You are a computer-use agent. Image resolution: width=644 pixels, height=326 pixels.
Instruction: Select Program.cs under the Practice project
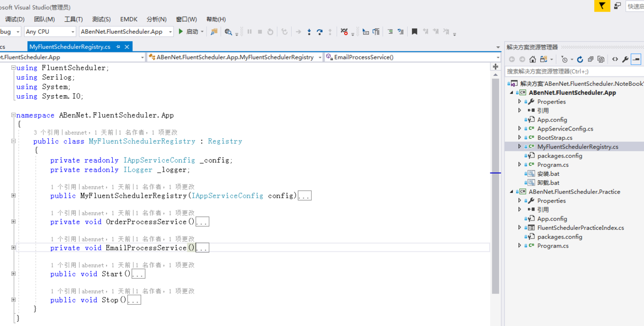point(553,246)
